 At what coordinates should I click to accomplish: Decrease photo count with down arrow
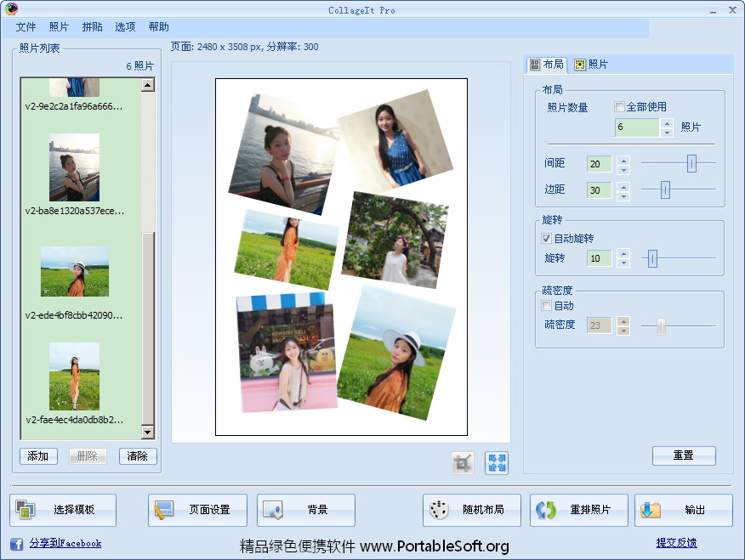[x=667, y=132]
